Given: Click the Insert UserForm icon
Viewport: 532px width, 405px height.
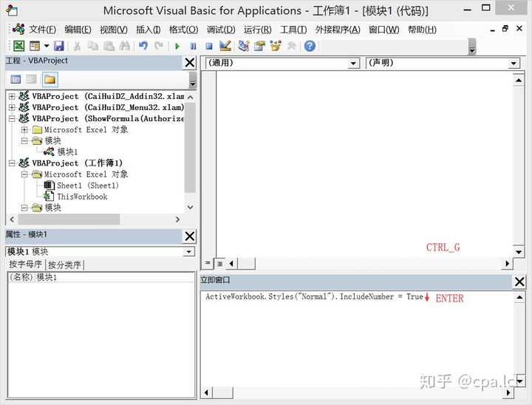Looking at the screenshot, I should pyautogui.click(x=35, y=46).
